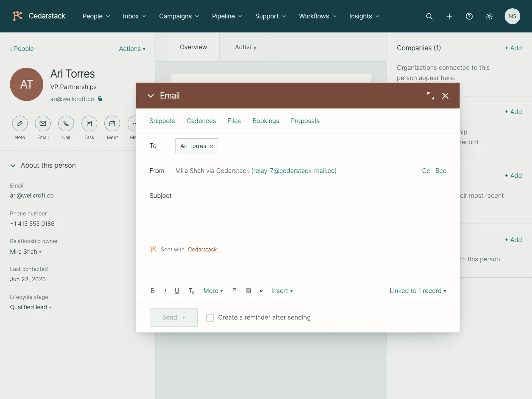Open the Pipeline menu
This screenshot has height=399, width=532.
pyautogui.click(x=227, y=16)
